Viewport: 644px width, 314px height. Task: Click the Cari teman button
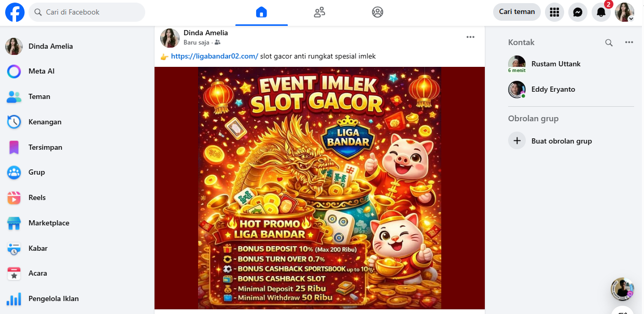point(517,12)
